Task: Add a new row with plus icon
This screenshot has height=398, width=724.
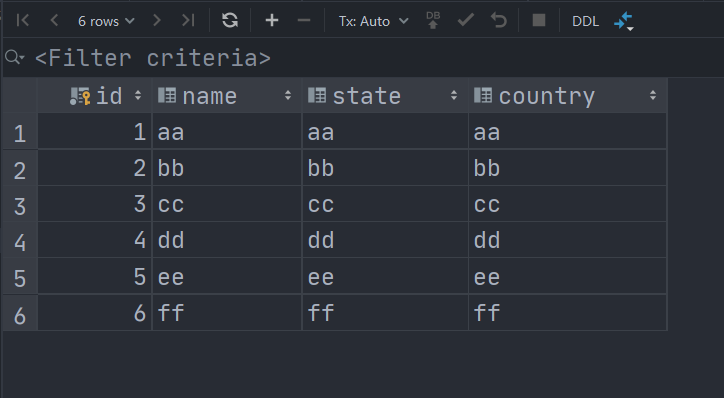Action: pos(272,20)
